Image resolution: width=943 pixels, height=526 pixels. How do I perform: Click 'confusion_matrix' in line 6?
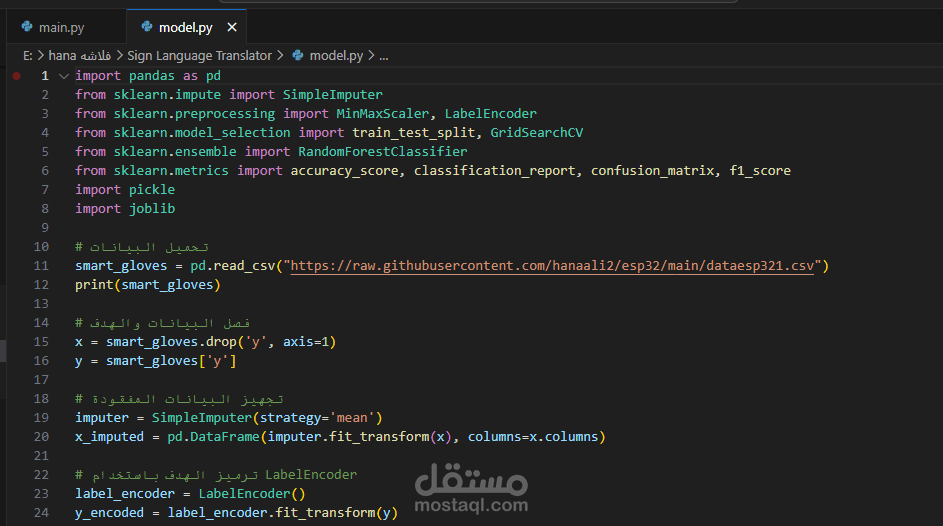click(653, 171)
